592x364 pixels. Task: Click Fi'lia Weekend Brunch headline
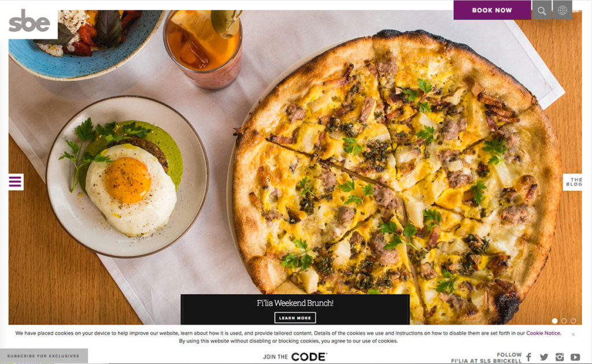point(295,303)
